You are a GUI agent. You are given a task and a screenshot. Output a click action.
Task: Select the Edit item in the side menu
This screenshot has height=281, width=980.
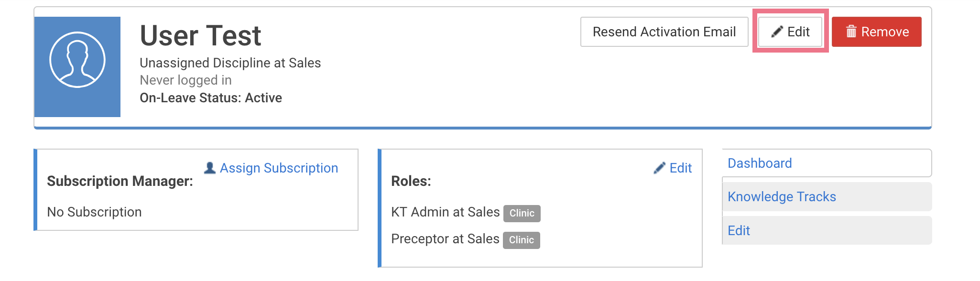827,230
